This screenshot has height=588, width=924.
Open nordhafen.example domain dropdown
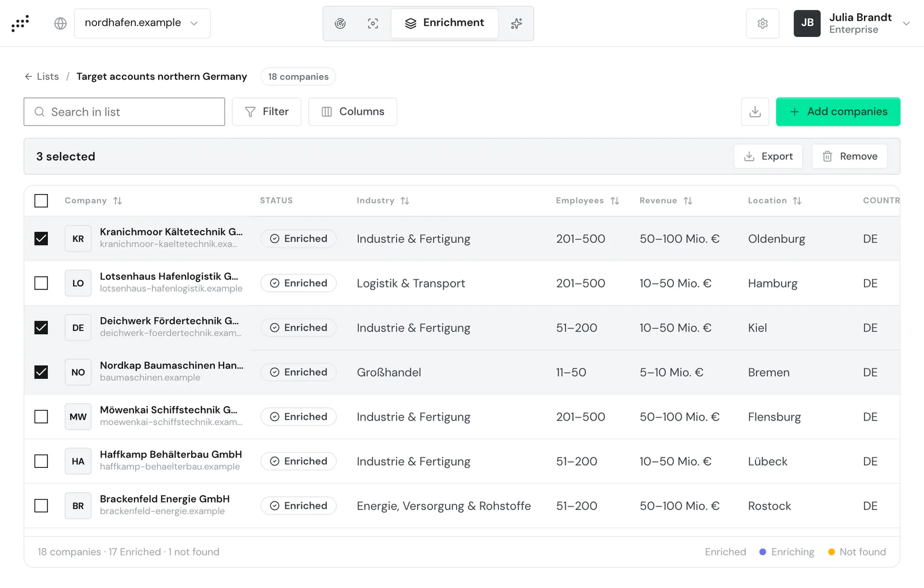142,23
